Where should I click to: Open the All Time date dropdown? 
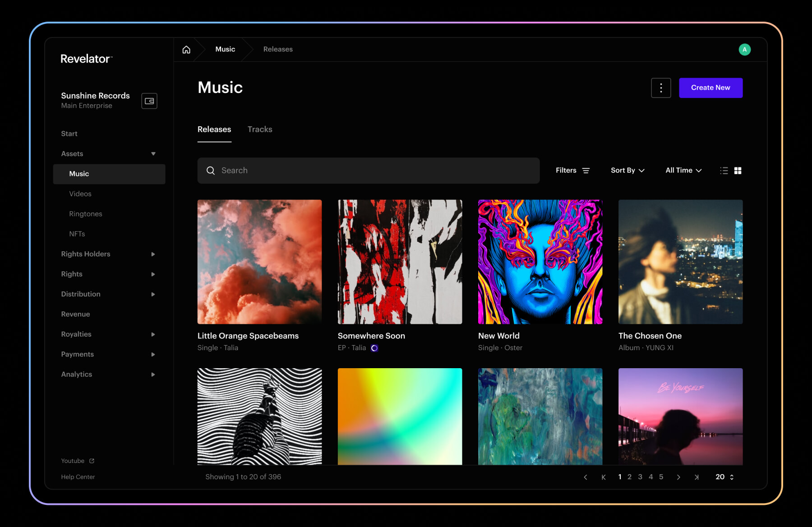coord(683,171)
